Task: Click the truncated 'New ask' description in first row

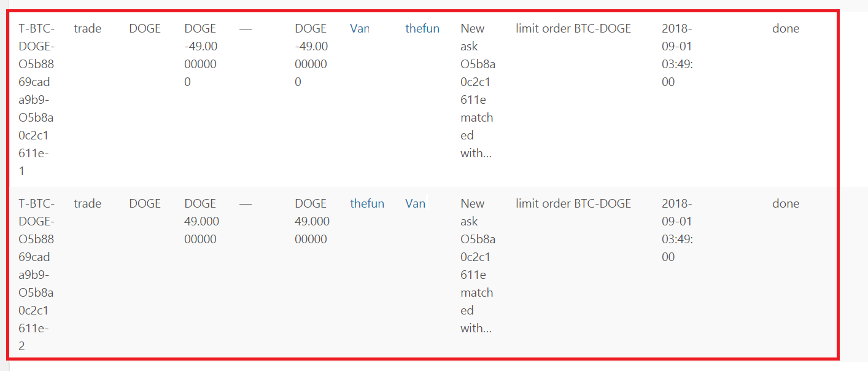Action: 478,91
